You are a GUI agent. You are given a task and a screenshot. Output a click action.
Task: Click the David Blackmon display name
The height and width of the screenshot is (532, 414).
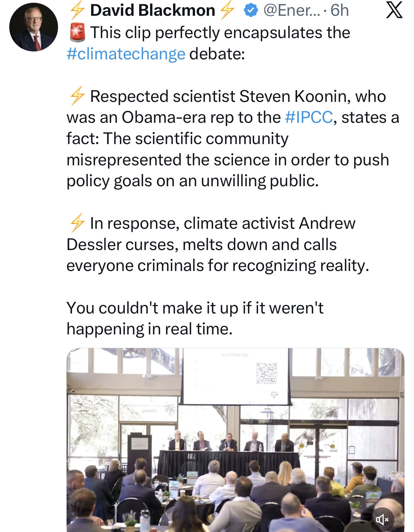click(152, 10)
